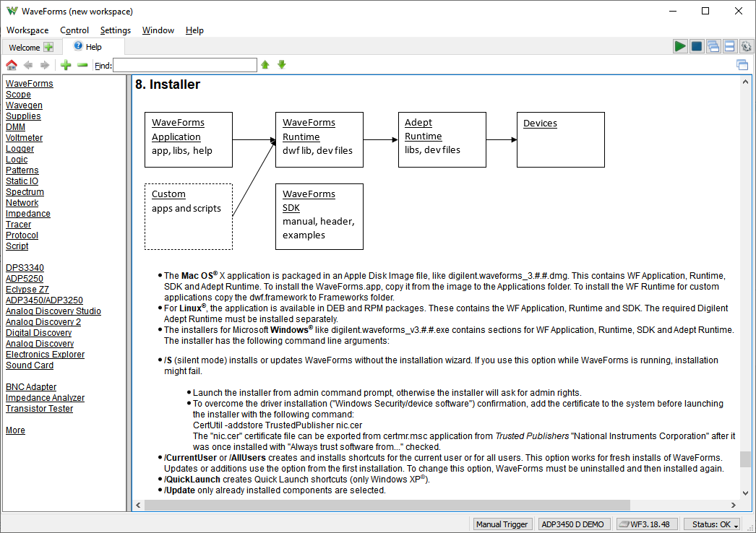
Task: Open the Transistor Tester link
Action: tap(40, 409)
